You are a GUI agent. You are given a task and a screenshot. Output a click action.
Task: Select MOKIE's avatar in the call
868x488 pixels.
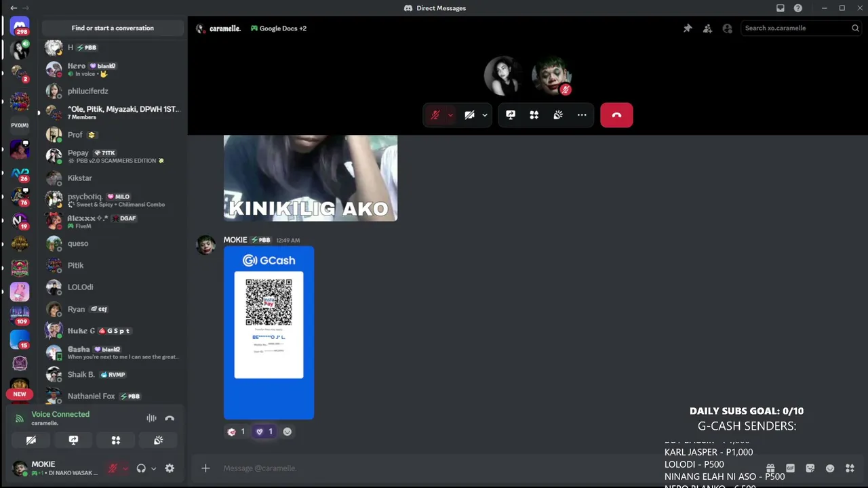point(552,76)
